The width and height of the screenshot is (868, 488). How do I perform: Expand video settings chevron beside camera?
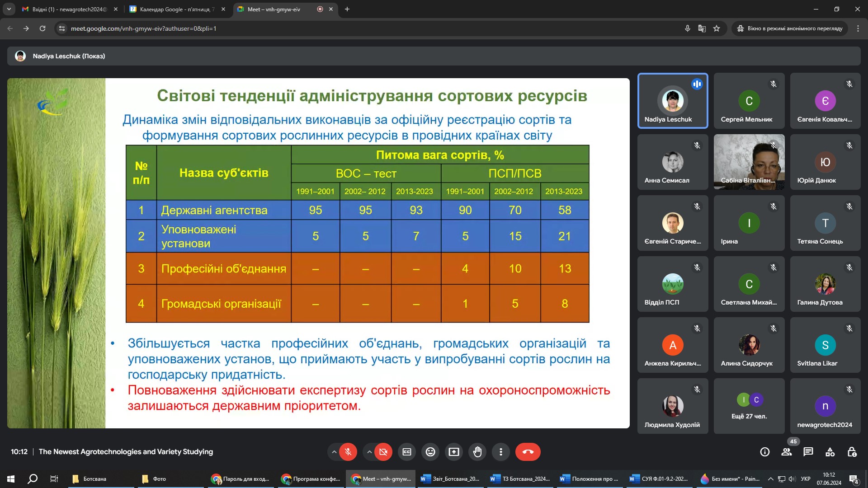click(x=369, y=452)
